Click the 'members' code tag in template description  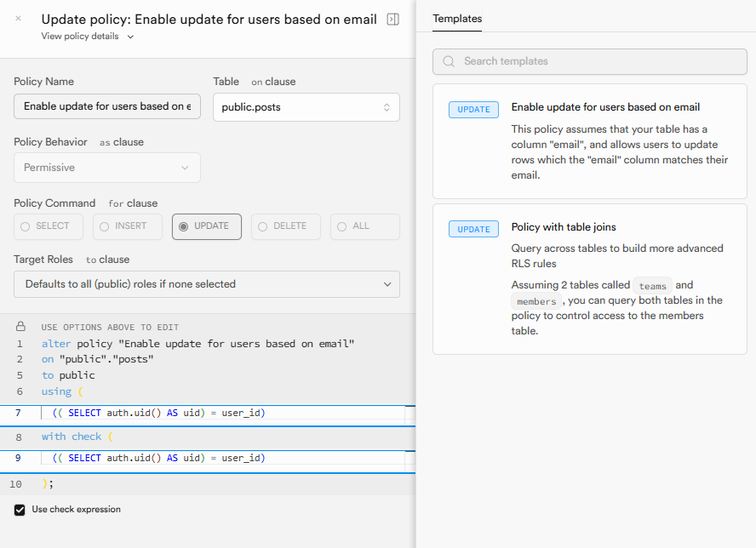(536, 301)
